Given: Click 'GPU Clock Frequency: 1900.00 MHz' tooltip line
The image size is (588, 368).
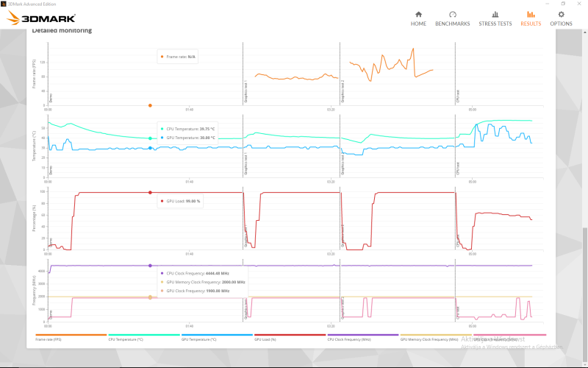Looking at the screenshot, I should [x=195, y=291].
